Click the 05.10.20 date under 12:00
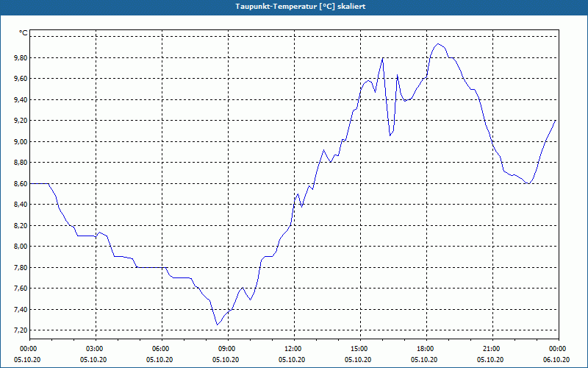The width and height of the screenshot is (588, 368). (x=292, y=360)
